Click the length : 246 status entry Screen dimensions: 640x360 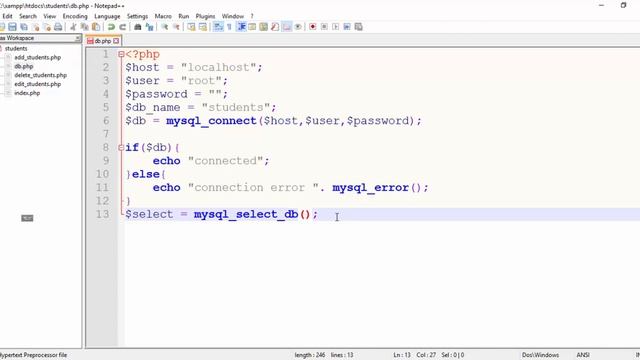pos(310,355)
